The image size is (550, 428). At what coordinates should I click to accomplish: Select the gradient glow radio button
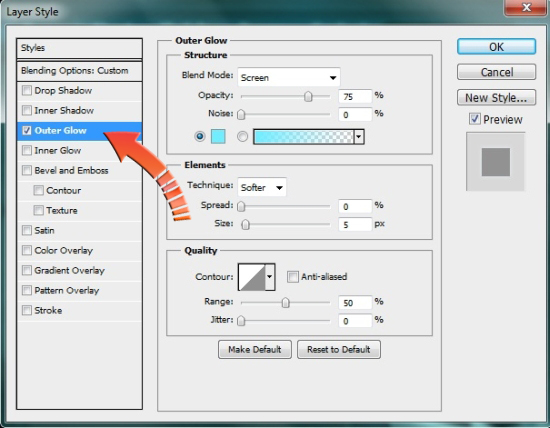(242, 136)
